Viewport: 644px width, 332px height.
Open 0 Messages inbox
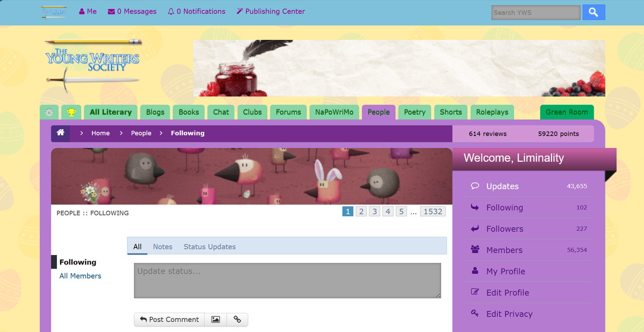[x=132, y=11]
